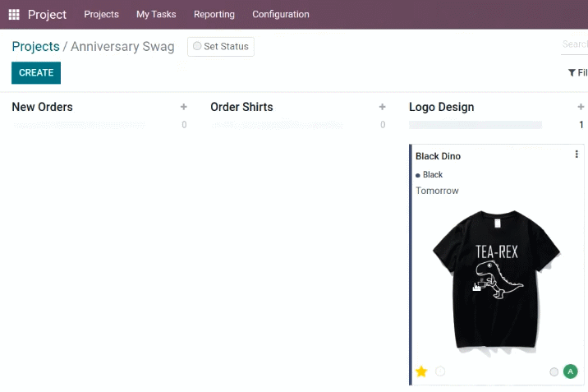Click the Logo Design task count 1
588x392 pixels.
(x=581, y=125)
